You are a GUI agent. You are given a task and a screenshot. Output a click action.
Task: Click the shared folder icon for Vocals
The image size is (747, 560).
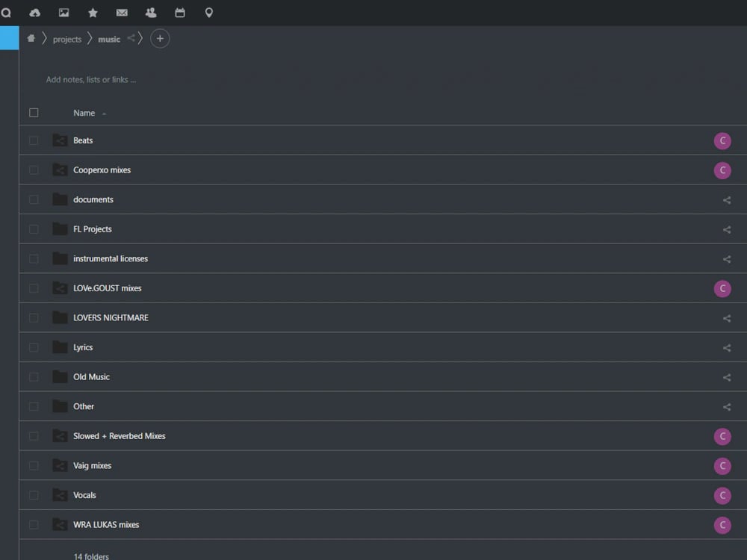[x=60, y=495]
